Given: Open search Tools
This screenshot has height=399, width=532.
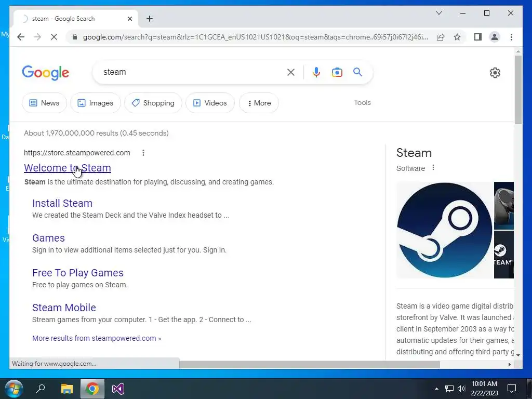Looking at the screenshot, I should [x=362, y=102].
